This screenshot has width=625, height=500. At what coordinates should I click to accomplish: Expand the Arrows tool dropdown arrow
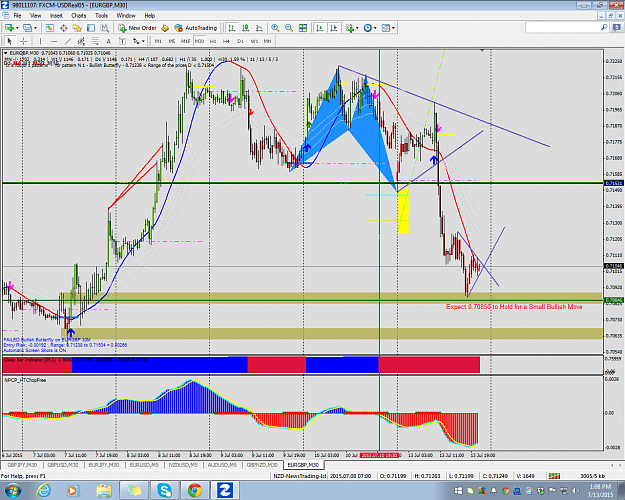[143, 41]
